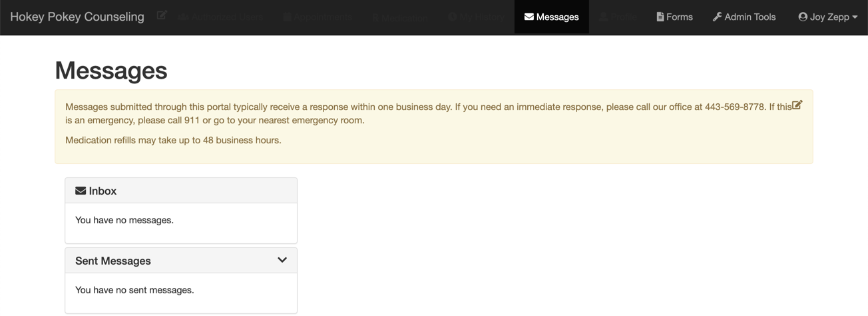Screen dimensions: 868x316
Task: Click the wrench icon for Admin Tools
Action: [717, 17]
